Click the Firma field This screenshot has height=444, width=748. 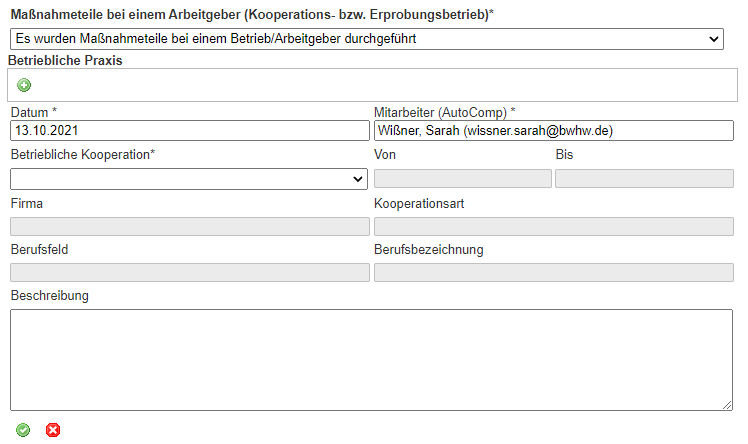189,227
